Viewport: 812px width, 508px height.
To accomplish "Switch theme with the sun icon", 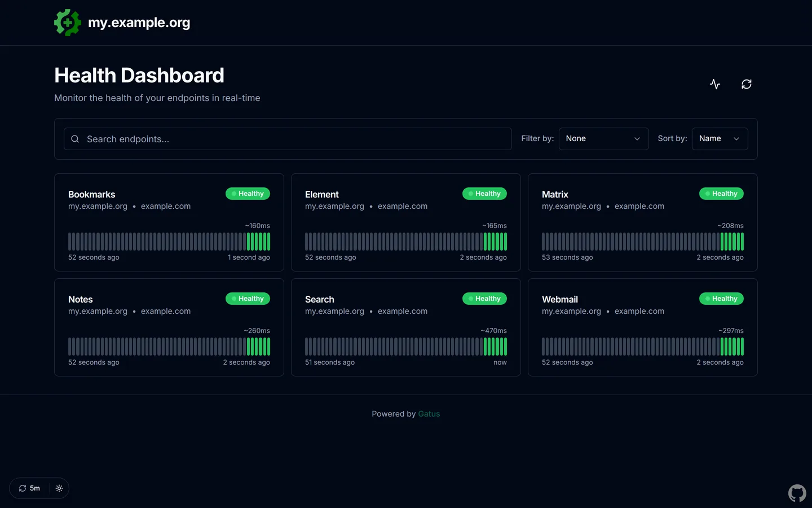I will point(59,488).
